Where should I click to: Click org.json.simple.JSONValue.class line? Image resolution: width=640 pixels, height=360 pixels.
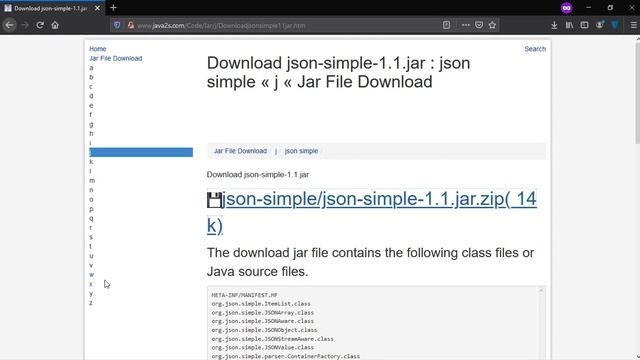click(x=262, y=348)
